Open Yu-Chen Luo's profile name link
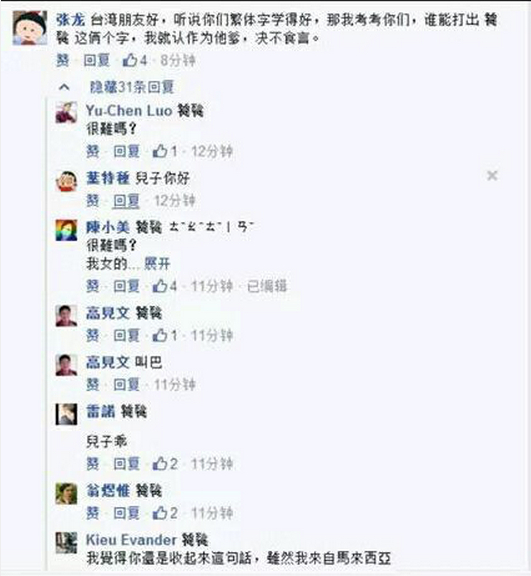The width and height of the screenshot is (531, 576). pos(129,111)
